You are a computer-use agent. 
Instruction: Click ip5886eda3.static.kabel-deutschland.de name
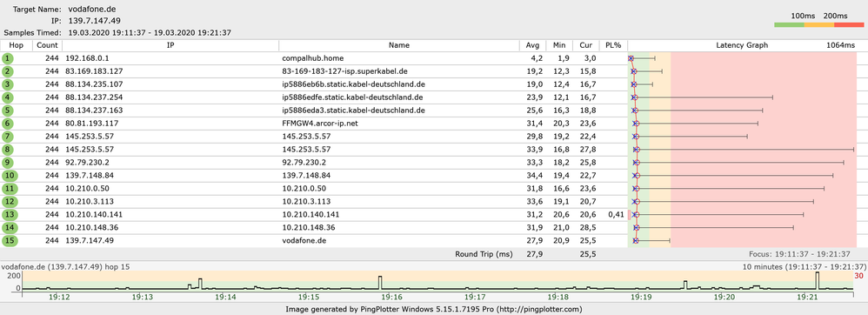click(353, 111)
